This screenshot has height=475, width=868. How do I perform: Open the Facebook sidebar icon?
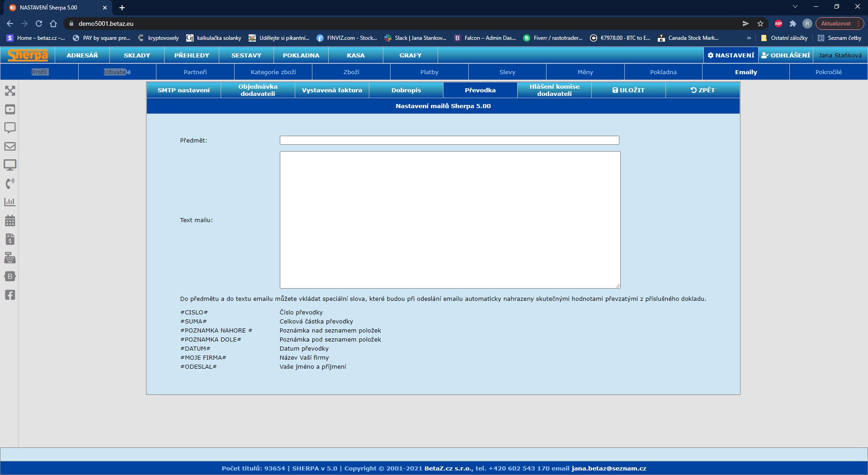[x=10, y=295]
